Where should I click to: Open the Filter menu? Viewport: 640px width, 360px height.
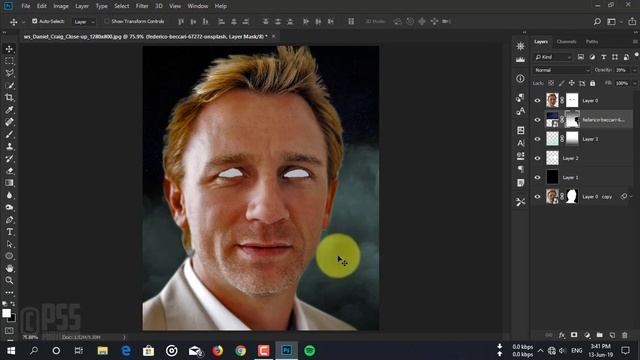[142, 6]
